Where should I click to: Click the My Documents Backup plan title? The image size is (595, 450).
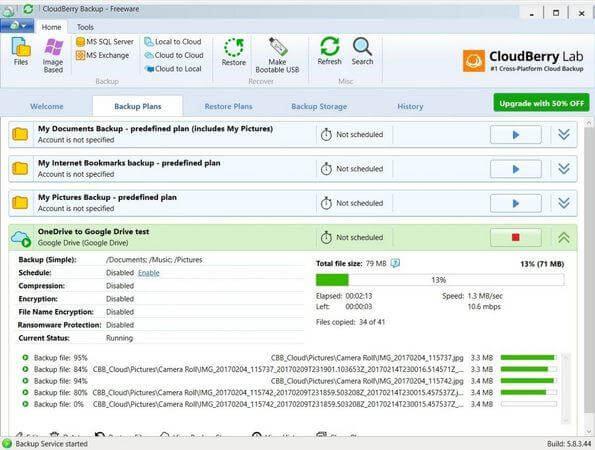155,129
